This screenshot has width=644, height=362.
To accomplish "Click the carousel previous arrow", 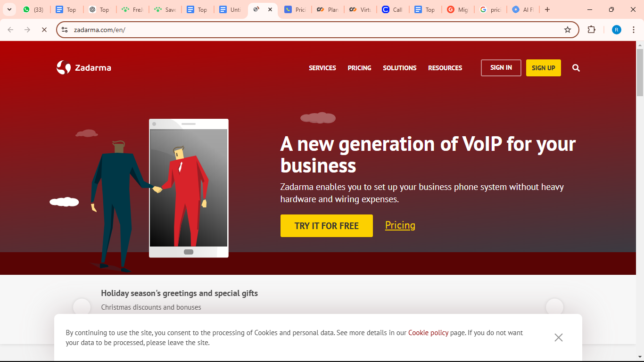I will click(82, 307).
